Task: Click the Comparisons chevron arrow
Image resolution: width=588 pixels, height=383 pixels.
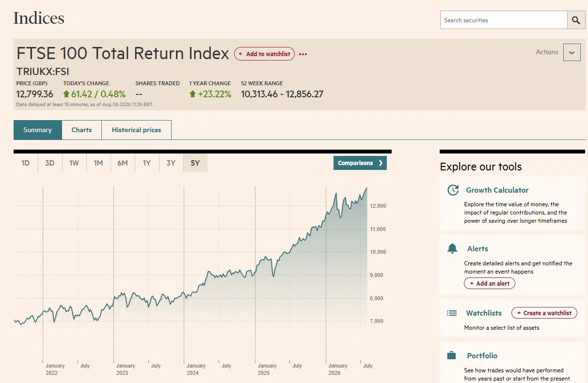Action: click(381, 163)
